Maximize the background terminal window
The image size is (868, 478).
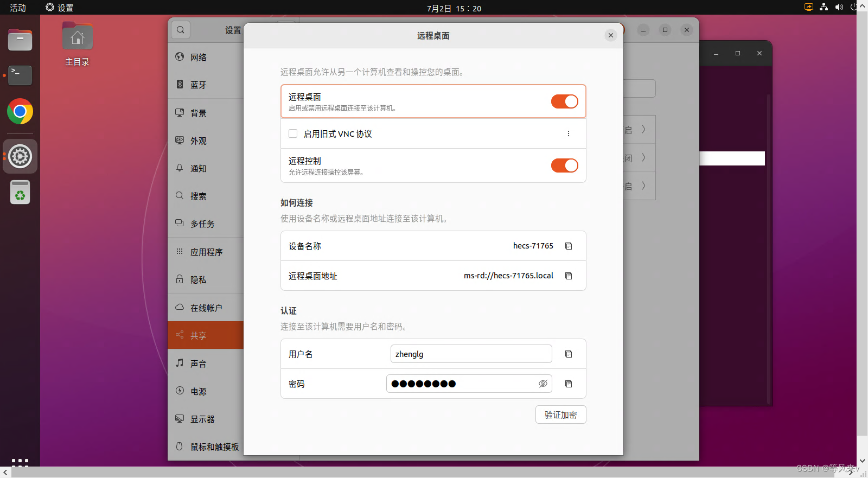[738, 53]
